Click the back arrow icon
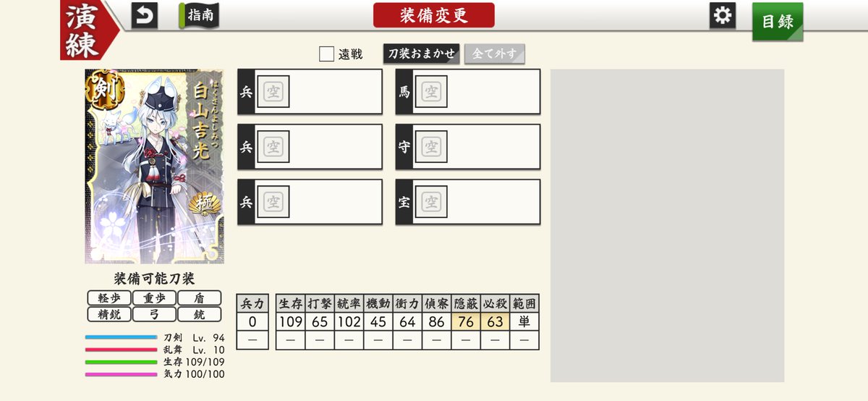 (x=144, y=16)
